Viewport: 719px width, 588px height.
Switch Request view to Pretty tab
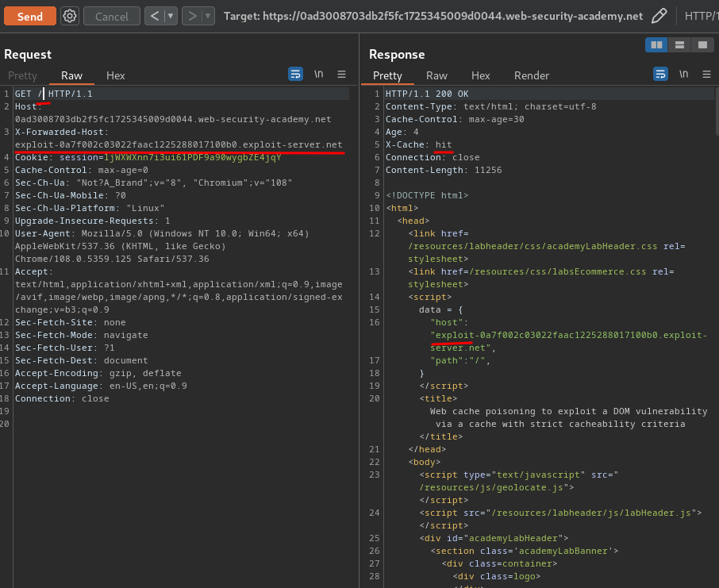(x=22, y=75)
